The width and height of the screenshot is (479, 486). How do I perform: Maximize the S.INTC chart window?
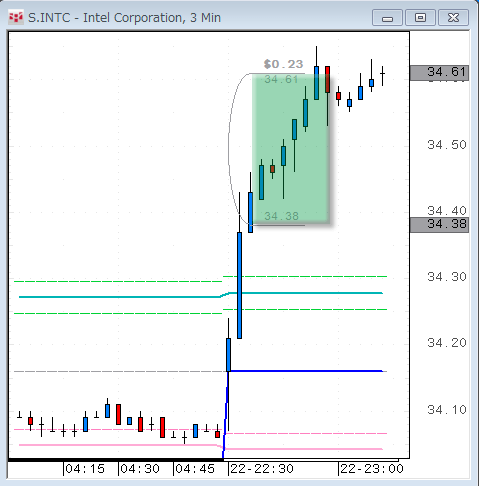pyautogui.click(x=420, y=18)
